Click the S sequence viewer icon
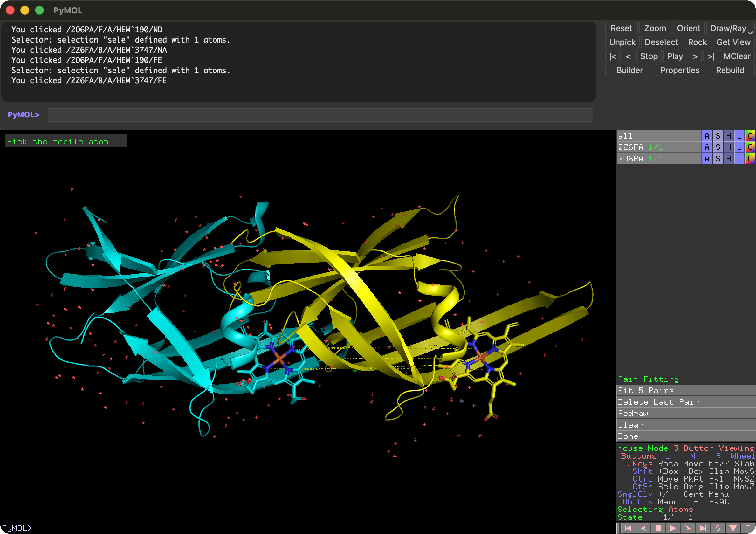 click(x=718, y=528)
